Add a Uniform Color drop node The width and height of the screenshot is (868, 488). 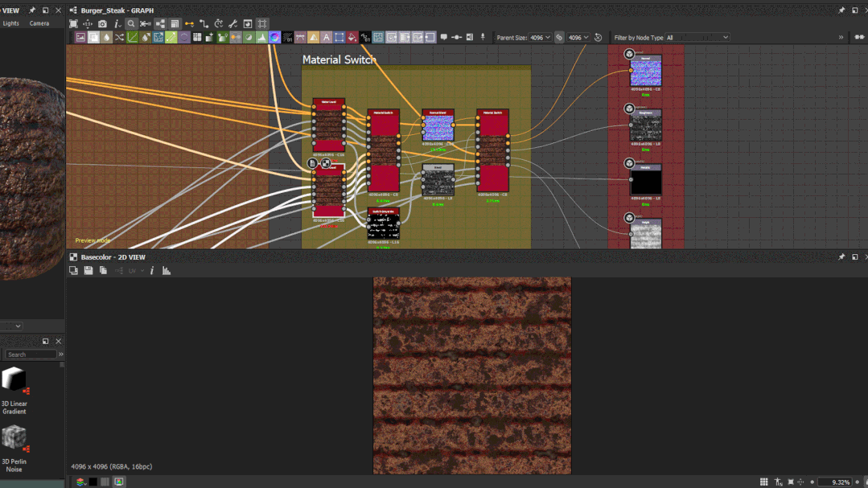point(106,38)
